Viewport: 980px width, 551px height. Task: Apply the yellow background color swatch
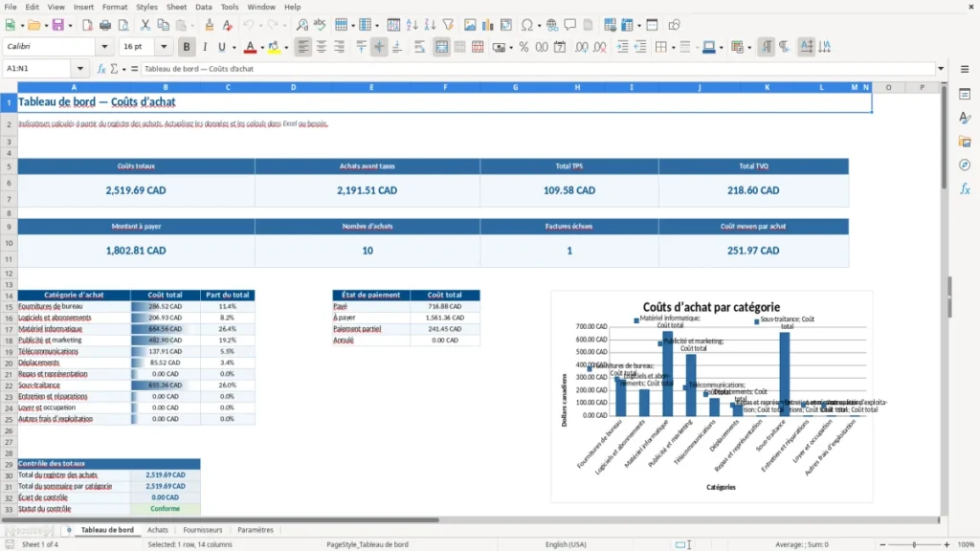[274, 47]
